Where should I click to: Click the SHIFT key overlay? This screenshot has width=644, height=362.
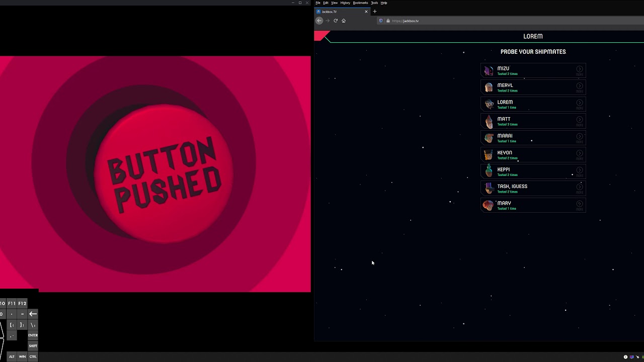33,346
